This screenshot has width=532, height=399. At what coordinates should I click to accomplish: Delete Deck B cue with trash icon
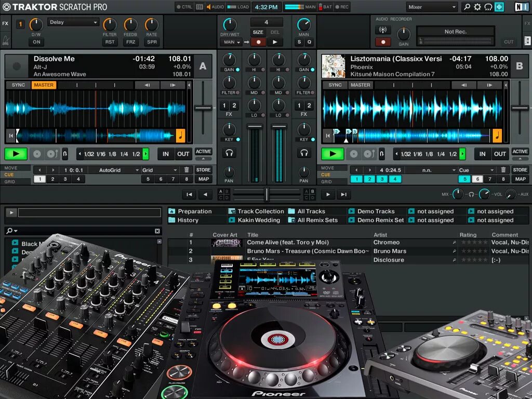point(503,170)
